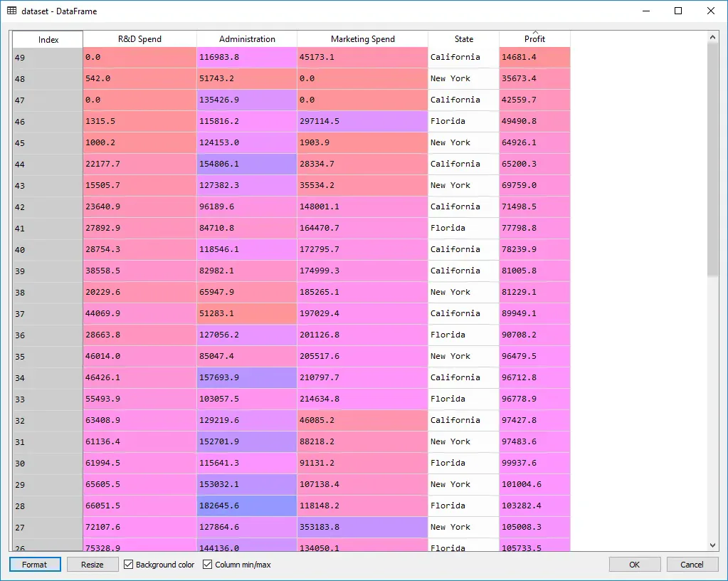Select Administration cell 116983.8
The height and width of the screenshot is (581, 728).
246,57
